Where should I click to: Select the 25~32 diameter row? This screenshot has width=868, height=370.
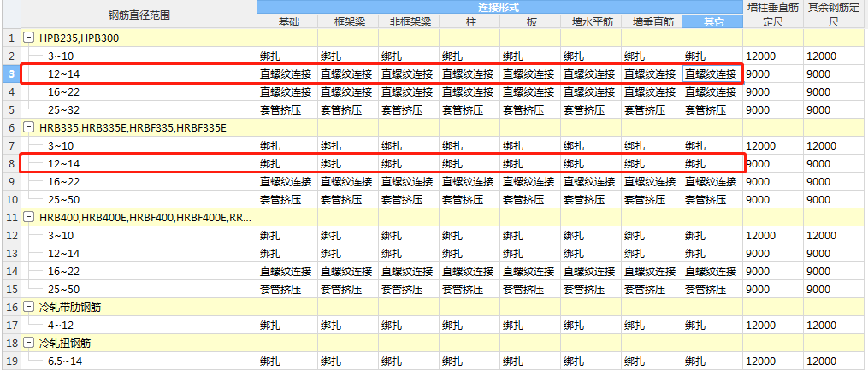click(x=139, y=110)
